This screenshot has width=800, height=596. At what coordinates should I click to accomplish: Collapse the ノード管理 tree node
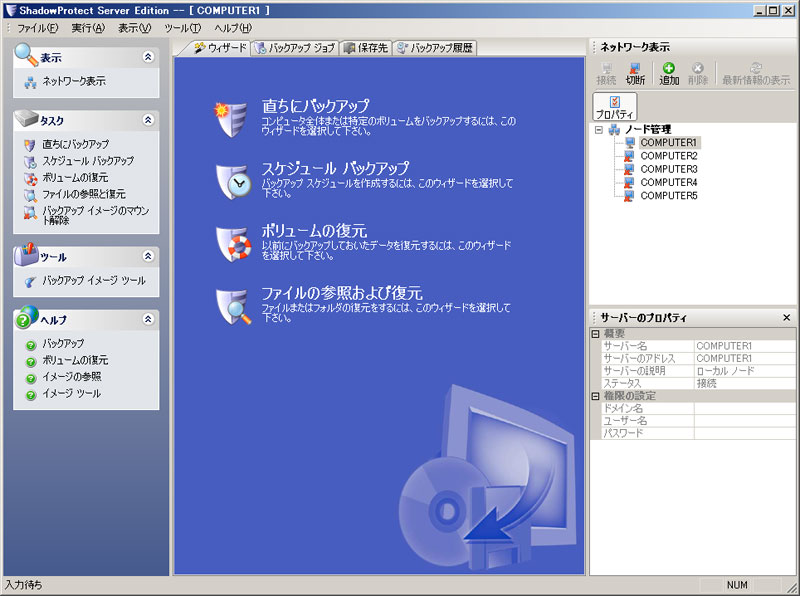tap(599, 130)
